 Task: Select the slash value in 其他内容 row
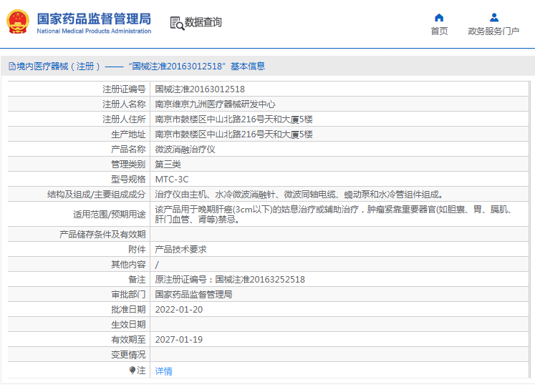point(157,265)
